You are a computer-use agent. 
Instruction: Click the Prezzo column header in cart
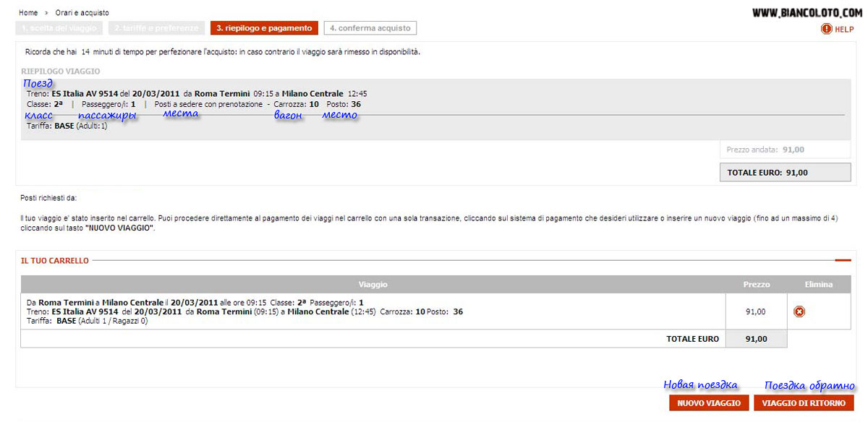pyautogui.click(x=756, y=285)
